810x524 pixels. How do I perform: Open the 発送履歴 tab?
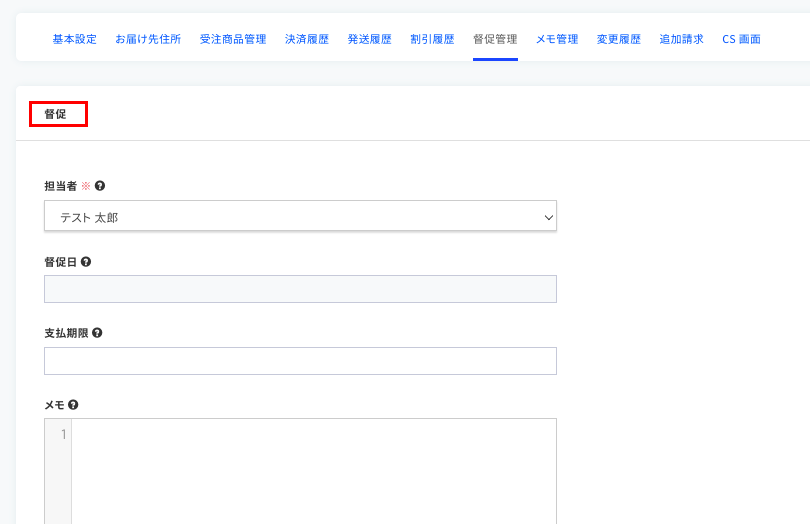pos(370,39)
